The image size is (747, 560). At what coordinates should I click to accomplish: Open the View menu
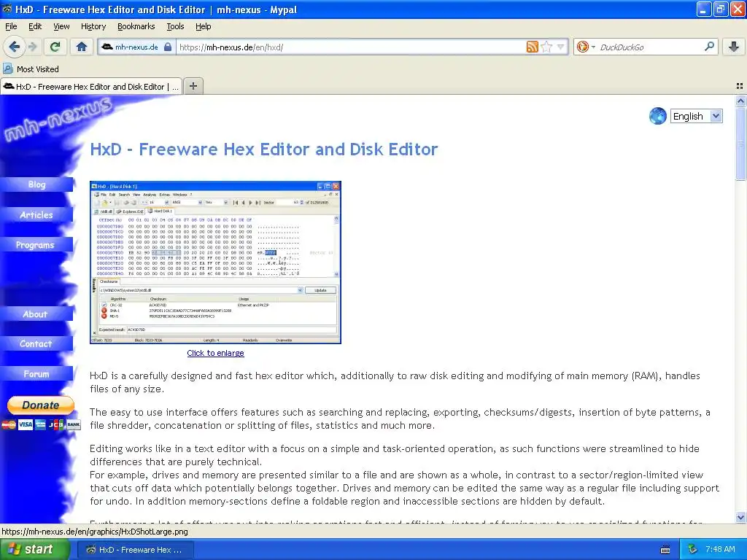(x=61, y=26)
